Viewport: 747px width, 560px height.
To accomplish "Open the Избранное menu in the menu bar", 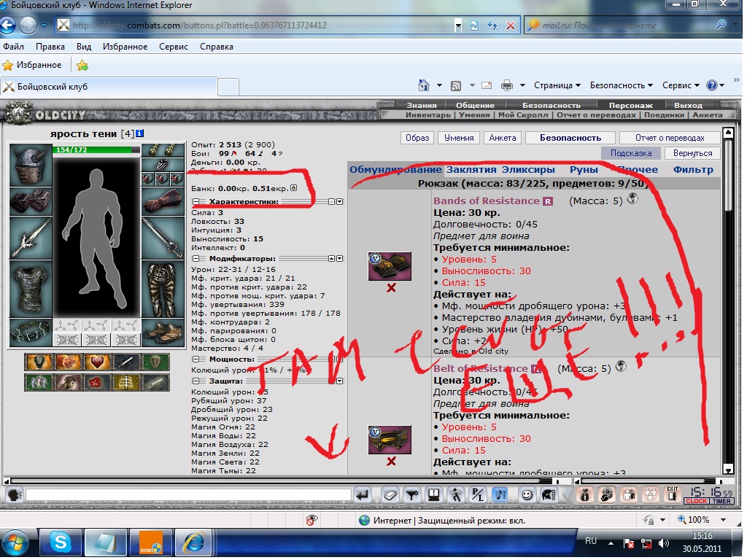I will [125, 47].
